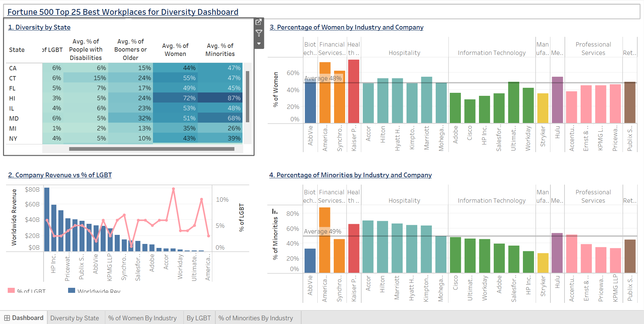Click the Avg. % of Women column header
The width and height of the screenshot is (644, 324).
175,50
